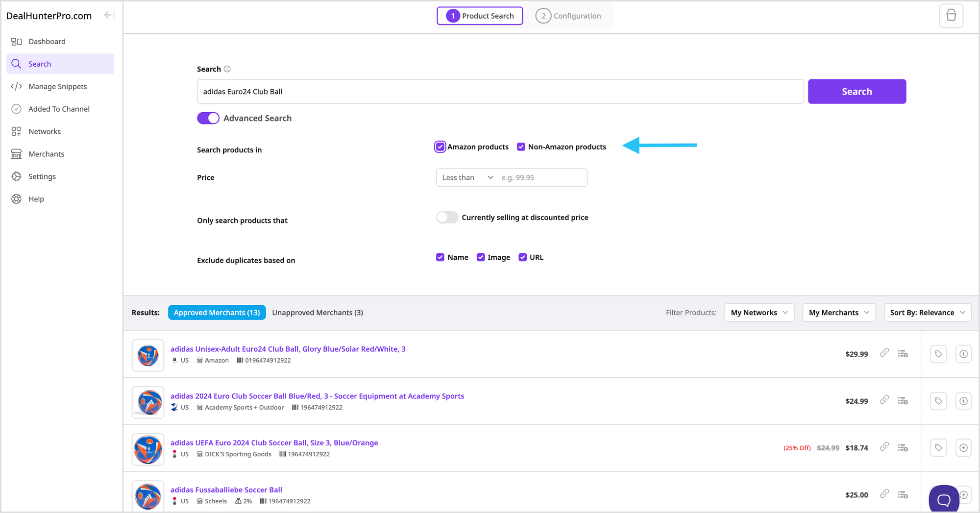Uncheck the Amazon products checkbox

(x=440, y=147)
